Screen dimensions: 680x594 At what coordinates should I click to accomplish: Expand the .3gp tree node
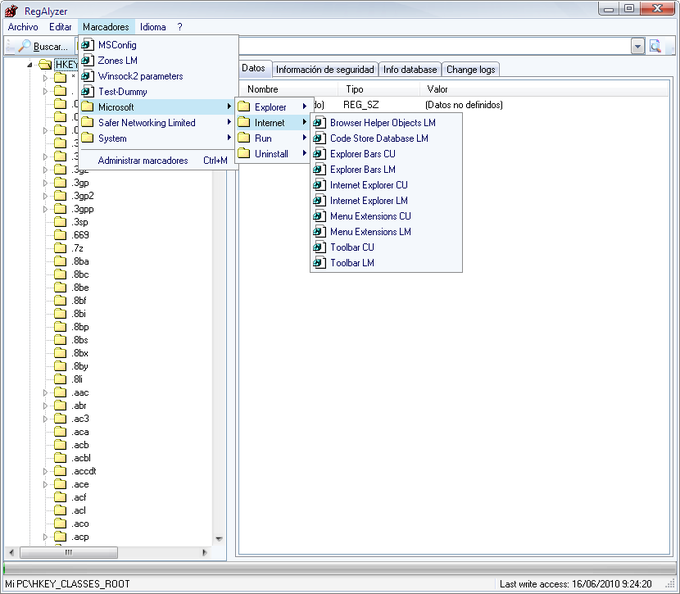[x=45, y=183]
